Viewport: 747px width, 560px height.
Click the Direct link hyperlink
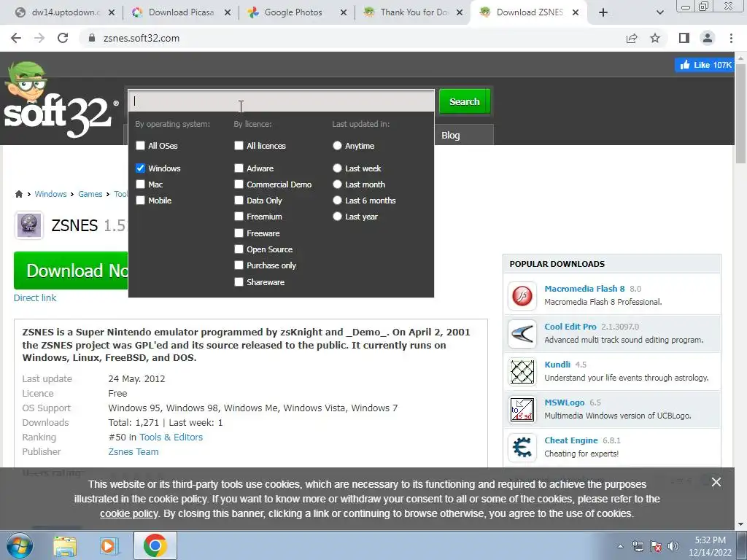point(35,297)
